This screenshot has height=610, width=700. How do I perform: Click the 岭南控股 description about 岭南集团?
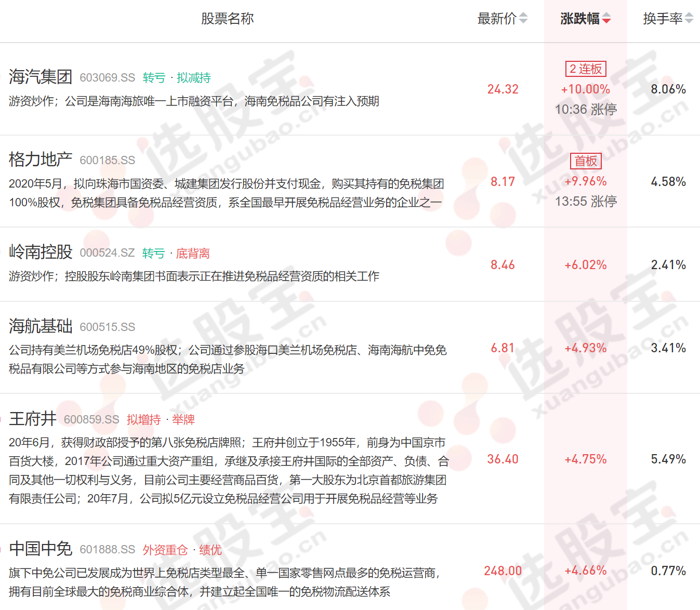coord(194,276)
